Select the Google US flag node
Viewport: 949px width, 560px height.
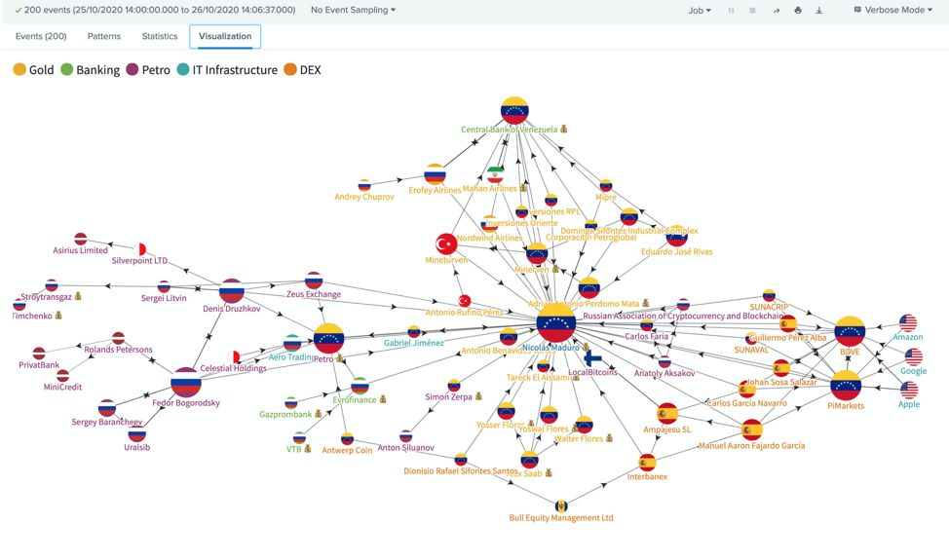[913, 356]
